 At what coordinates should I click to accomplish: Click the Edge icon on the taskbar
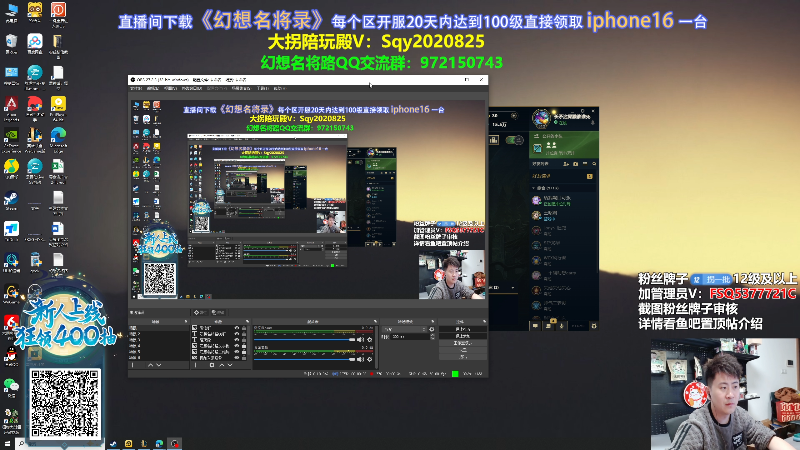pyautogui.click(x=159, y=444)
